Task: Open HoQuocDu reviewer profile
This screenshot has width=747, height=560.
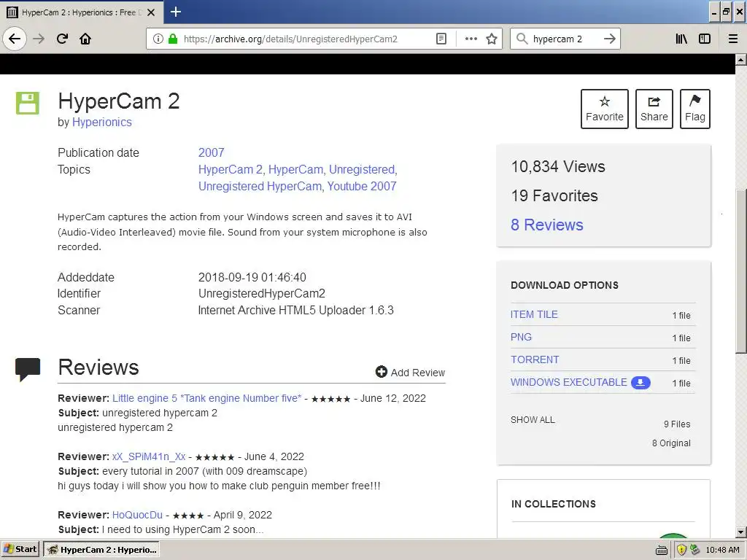Action: (137, 515)
